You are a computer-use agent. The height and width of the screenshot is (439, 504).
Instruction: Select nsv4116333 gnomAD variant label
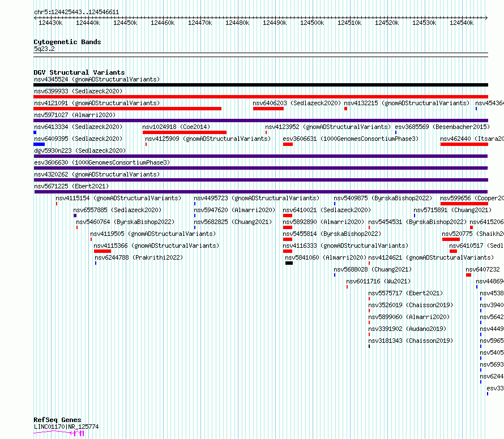pos(345,246)
